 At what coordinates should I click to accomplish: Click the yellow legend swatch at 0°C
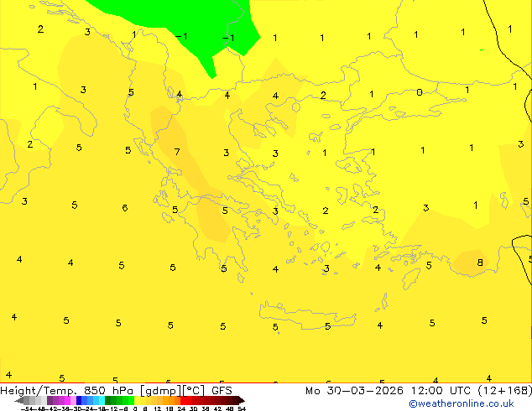click(137, 400)
